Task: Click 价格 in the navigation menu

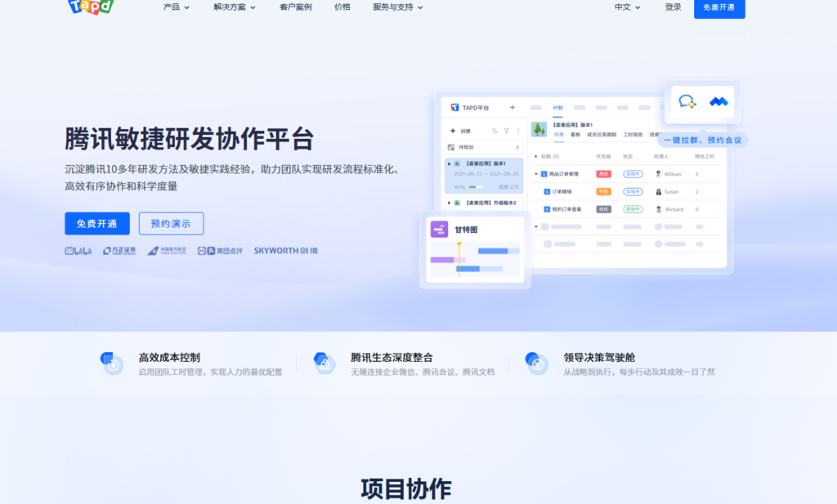Action: click(x=342, y=7)
